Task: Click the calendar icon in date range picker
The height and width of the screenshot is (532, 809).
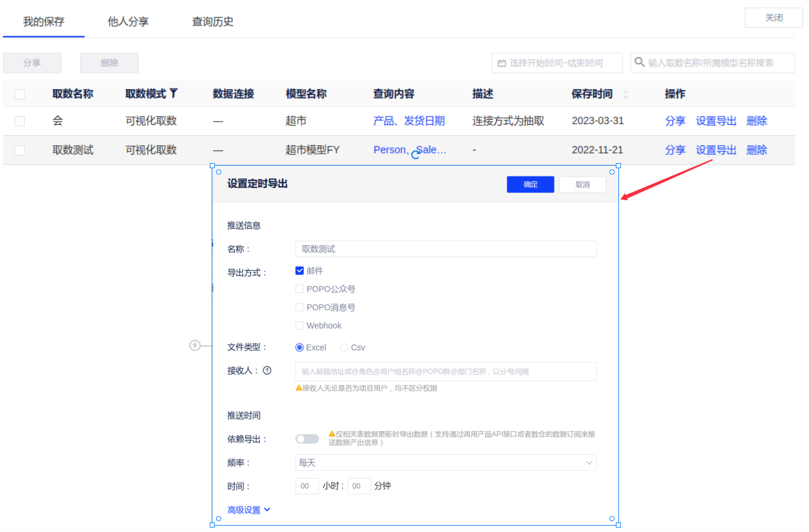Action: point(502,63)
